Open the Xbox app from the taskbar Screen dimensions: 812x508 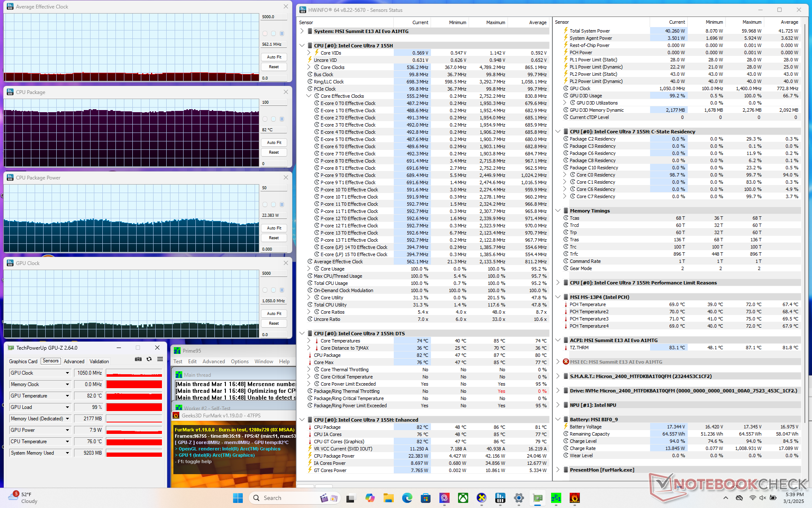[463, 498]
